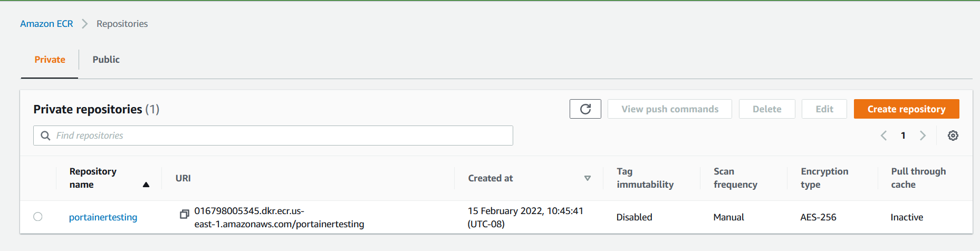The image size is (980, 251).
Task: Select the portainertesting repository radio button
Action: click(38, 217)
